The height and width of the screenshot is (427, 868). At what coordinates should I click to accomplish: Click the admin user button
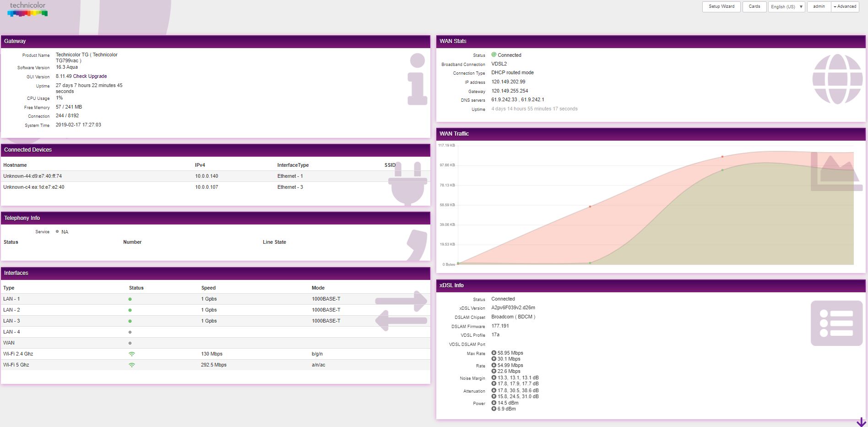tap(819, 7)
